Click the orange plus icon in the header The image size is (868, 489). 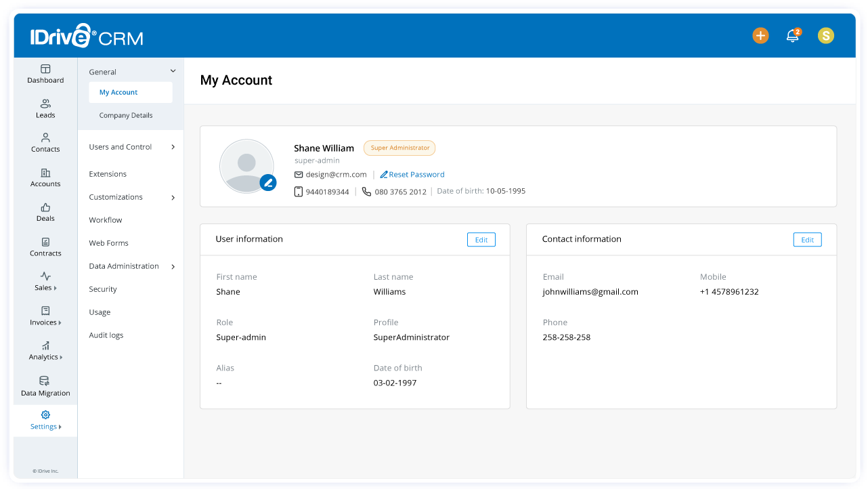(x=760, y=35)
